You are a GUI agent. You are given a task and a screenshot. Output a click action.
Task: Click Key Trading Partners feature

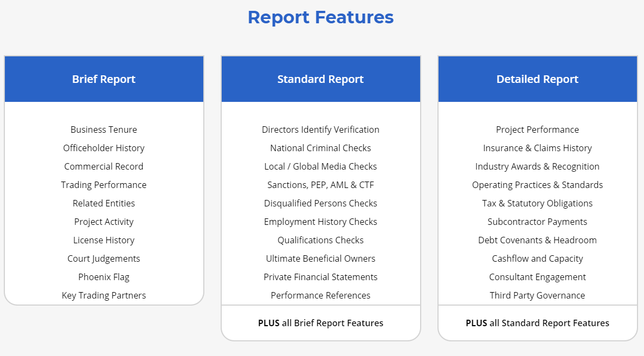(x=104, y=296)
